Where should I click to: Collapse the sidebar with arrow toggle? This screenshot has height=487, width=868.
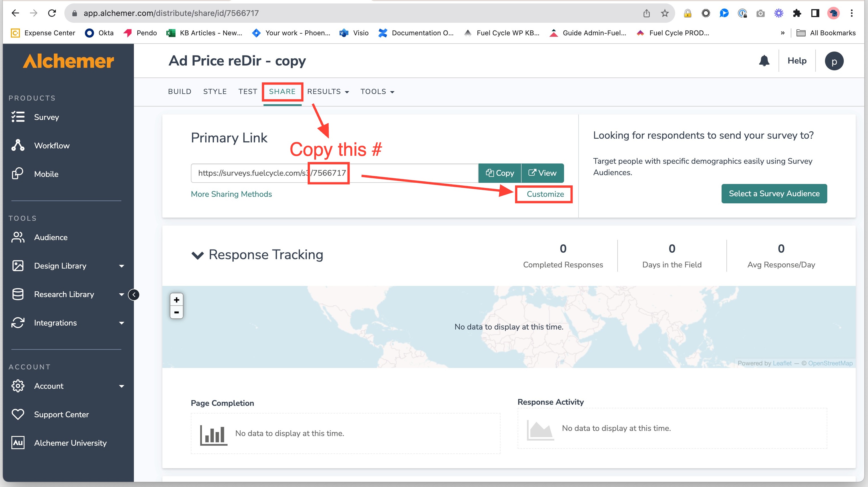134,295
